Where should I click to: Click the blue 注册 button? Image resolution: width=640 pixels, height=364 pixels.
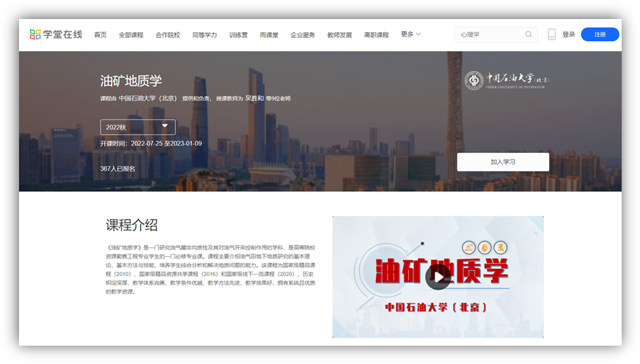[600, 34]
